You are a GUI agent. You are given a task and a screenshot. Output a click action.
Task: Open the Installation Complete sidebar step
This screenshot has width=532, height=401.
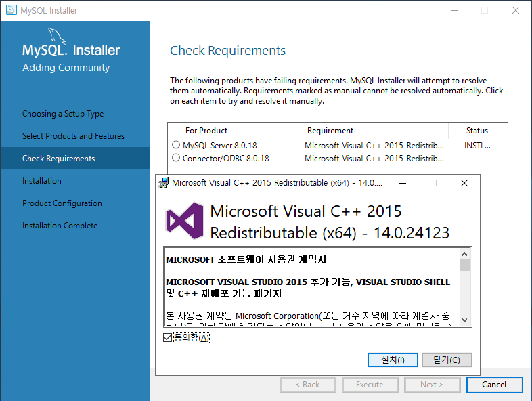[60, 226]
